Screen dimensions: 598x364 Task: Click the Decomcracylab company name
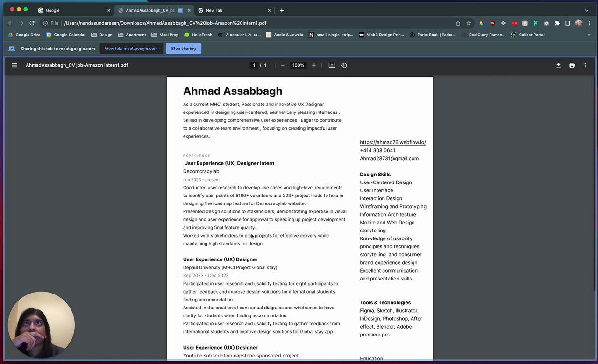(201, 171)
